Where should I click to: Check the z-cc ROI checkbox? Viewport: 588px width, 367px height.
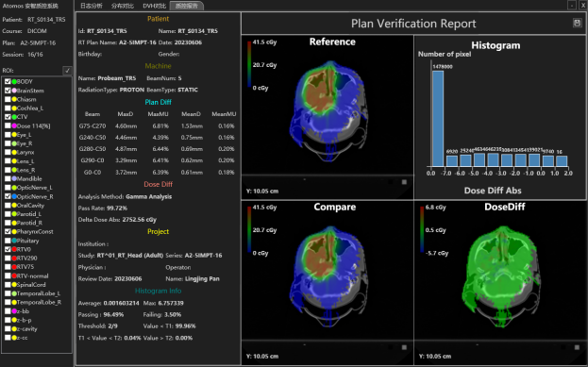[x=8, y=338]
